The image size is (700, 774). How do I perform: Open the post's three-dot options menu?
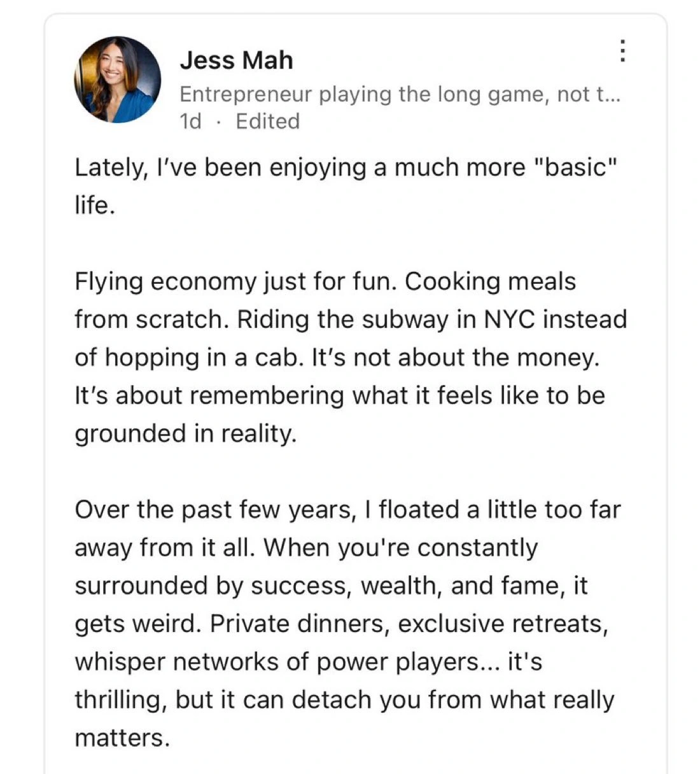[622, 52]
